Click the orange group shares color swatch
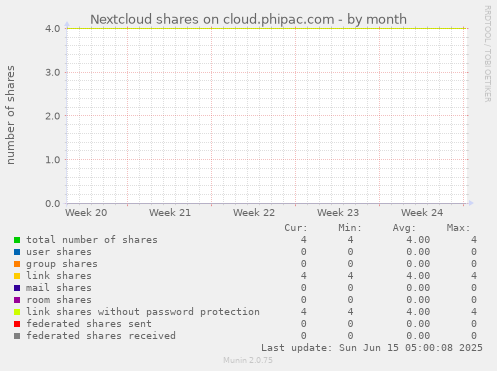Image resolution: width=497 pixels, height=371 pixels. [x=17, y=264]
